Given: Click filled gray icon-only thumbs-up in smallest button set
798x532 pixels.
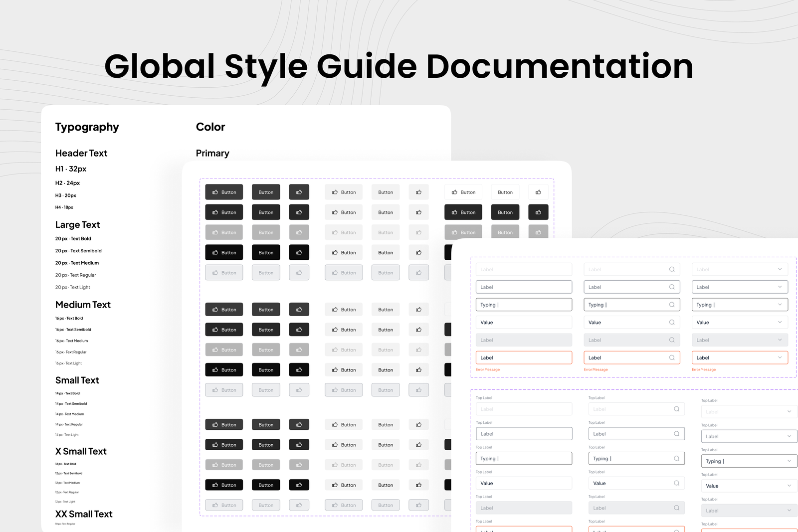Looking at the screenshot, I should [299, 465].
